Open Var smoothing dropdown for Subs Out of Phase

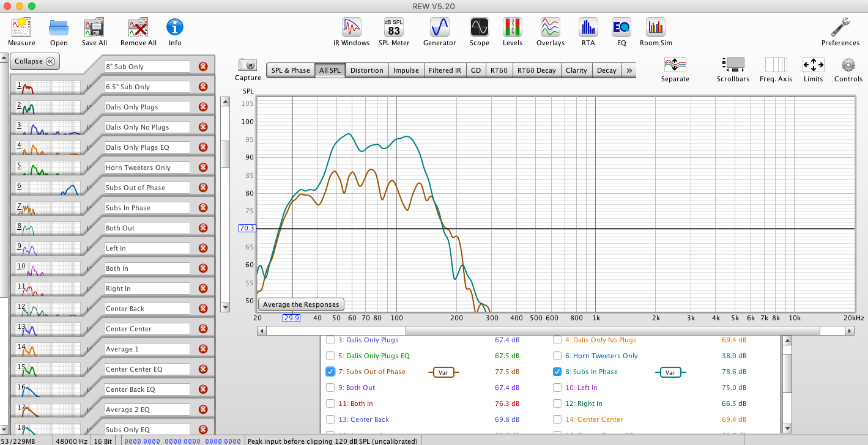point(443,372)
